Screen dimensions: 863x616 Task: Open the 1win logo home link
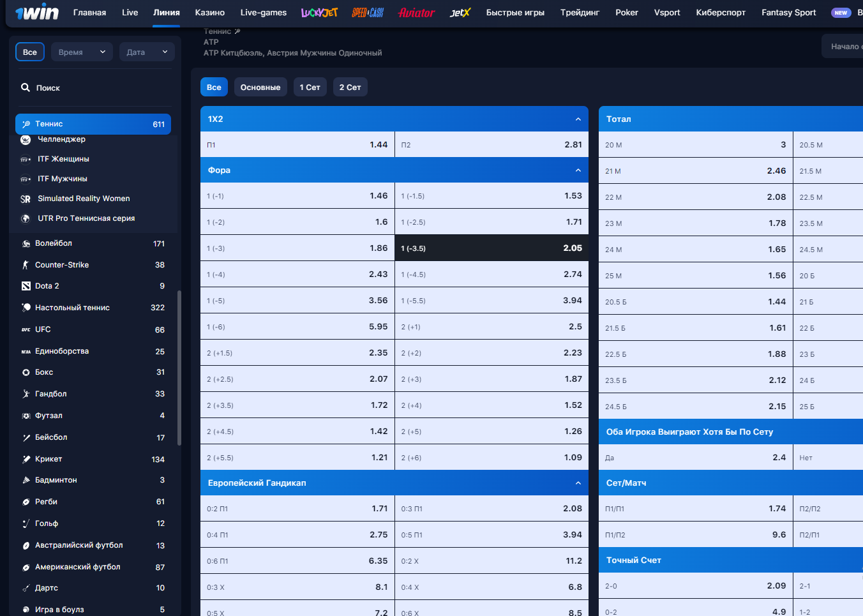37,13
